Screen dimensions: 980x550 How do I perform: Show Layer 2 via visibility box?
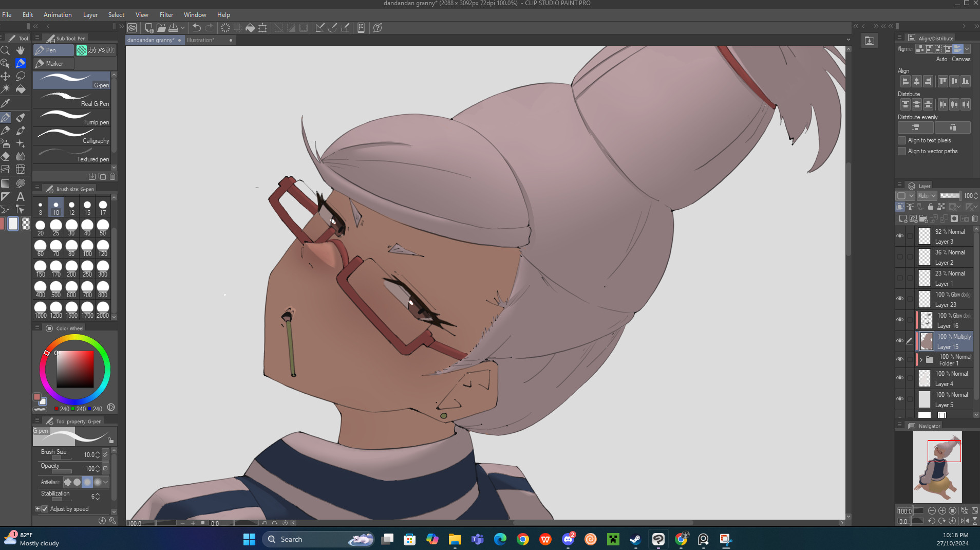point(900,257)
